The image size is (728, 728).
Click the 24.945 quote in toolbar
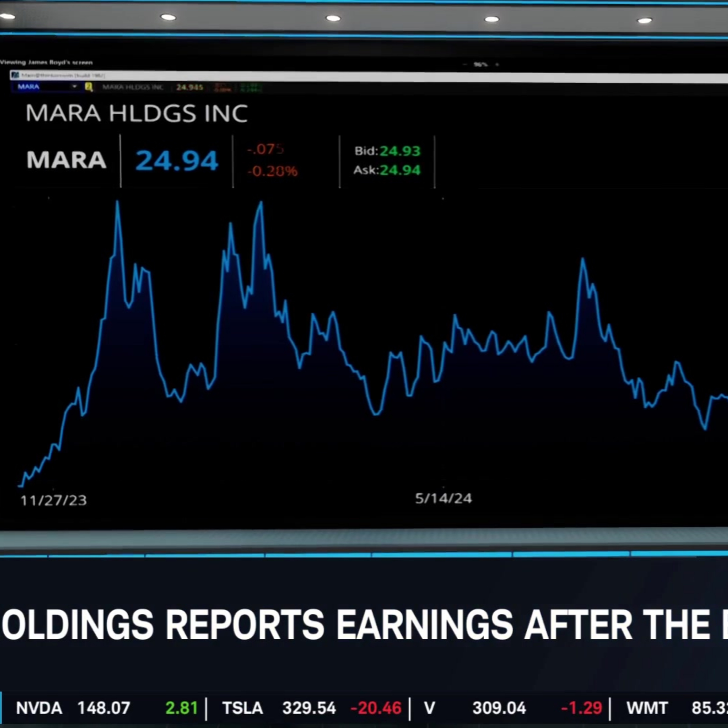pyautogui.click(x=190, y=87)
